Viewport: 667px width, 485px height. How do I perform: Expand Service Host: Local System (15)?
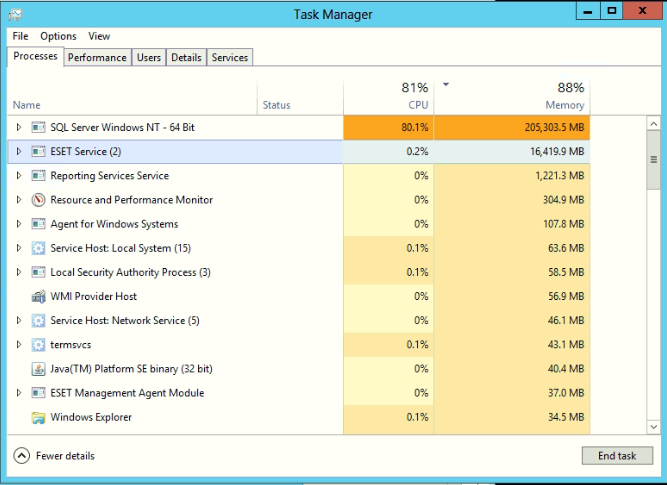pyautogui.click(x=18, y=248)
